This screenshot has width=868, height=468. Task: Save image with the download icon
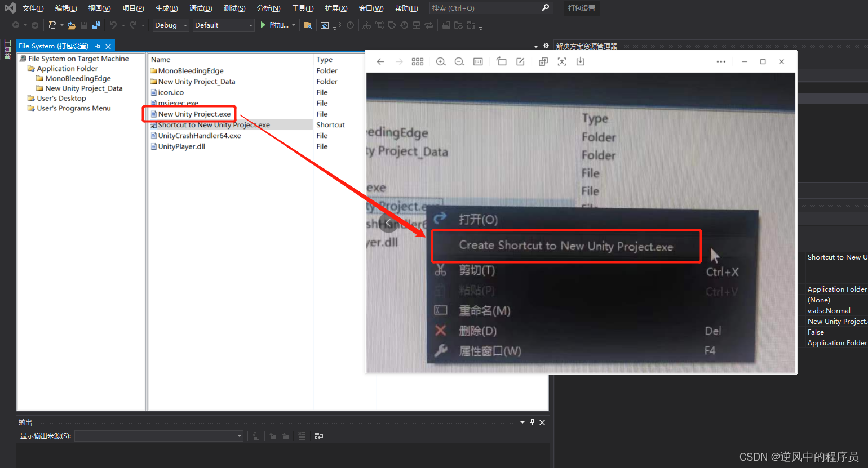(581, 62)
